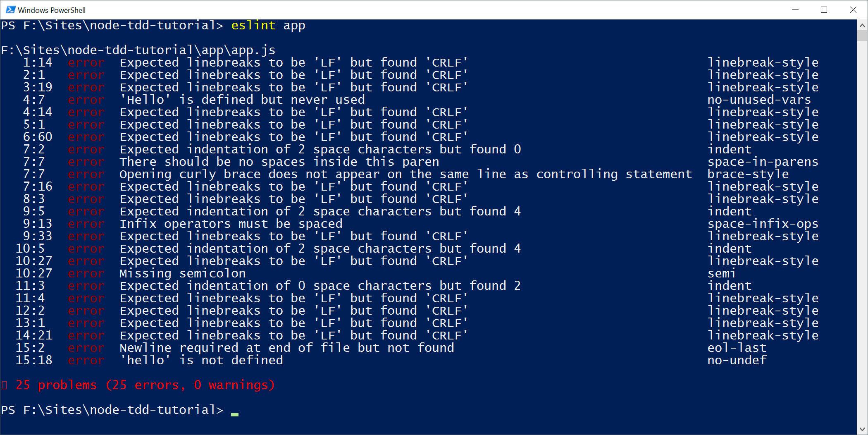The image size is (868, 435).
Task: Click the 'no-undef' rule name
Action: pos(737,360)
